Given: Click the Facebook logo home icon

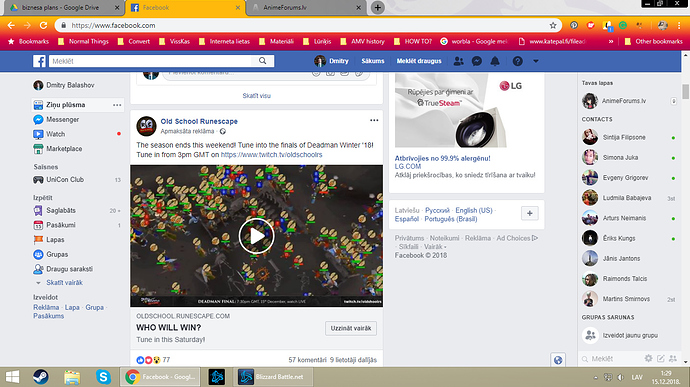Looking at the screenshot, I should [x=39, y=61].
